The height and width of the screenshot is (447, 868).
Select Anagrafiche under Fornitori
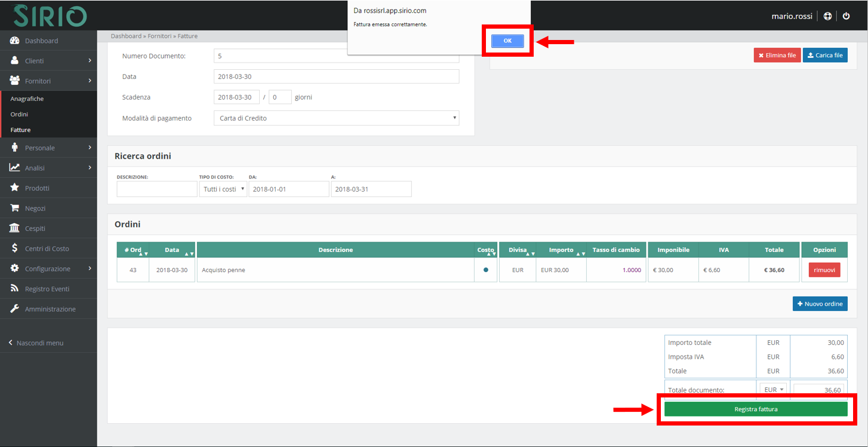(x=27, y=99)
